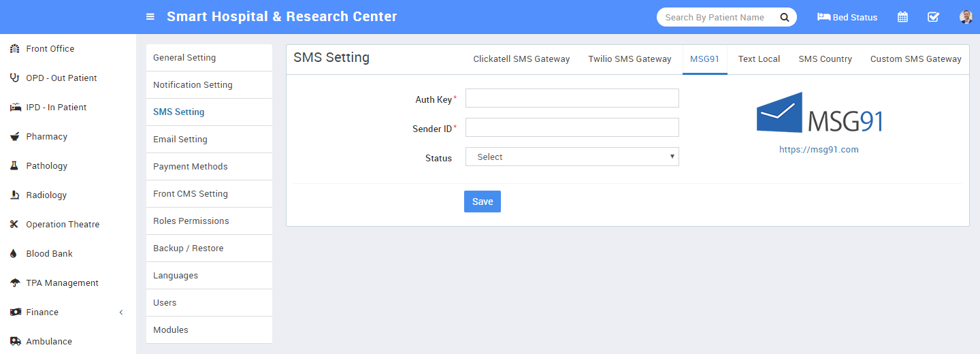The width and height of the screenshot is (980, 354).
Task: Select the Text Local tab
Action: coord(759,59)
